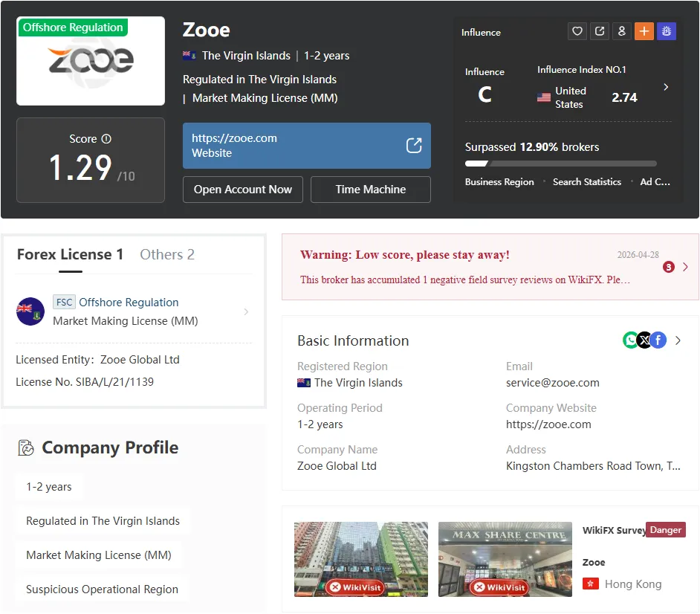Click the Surpassed brokers progress bar
The width and height of the screenshot is (700, 614).
click(x=561, y=164)
